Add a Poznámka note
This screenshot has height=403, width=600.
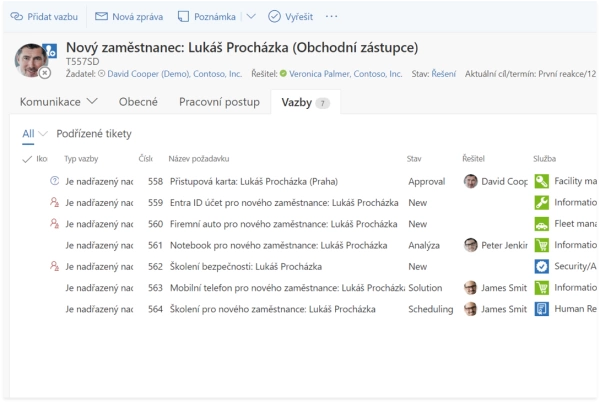tap(206, 16)
